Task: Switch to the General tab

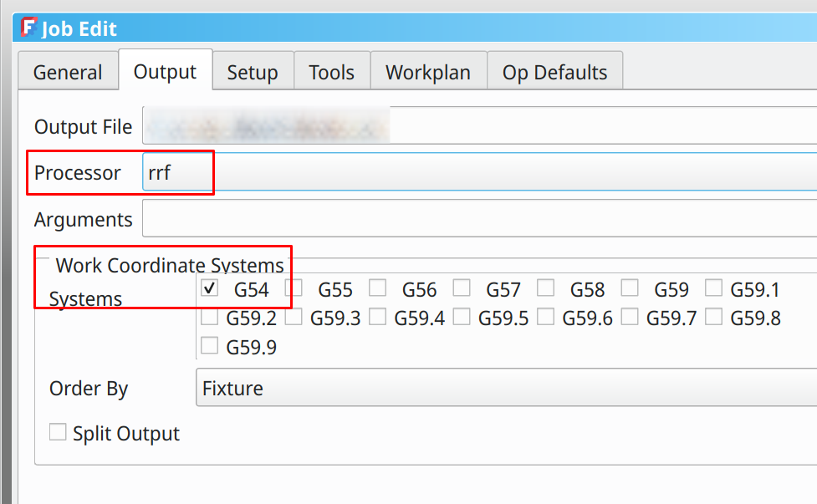Action: tap(68, 73)
